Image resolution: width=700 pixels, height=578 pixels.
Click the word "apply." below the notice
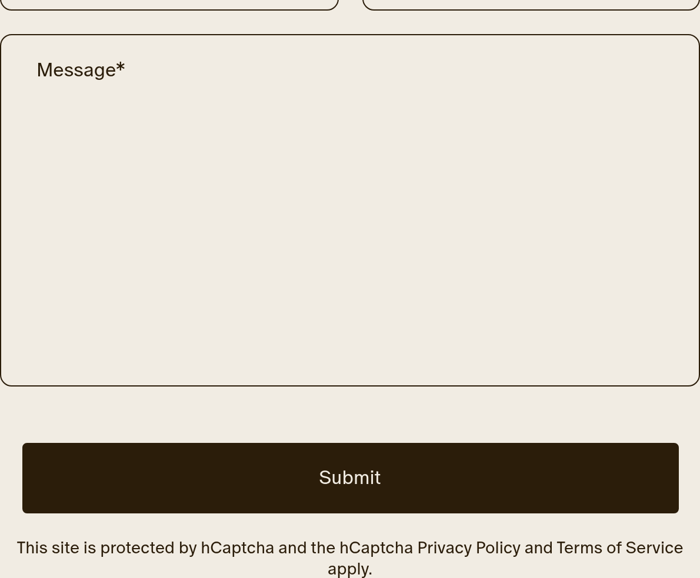coord(350,569)
